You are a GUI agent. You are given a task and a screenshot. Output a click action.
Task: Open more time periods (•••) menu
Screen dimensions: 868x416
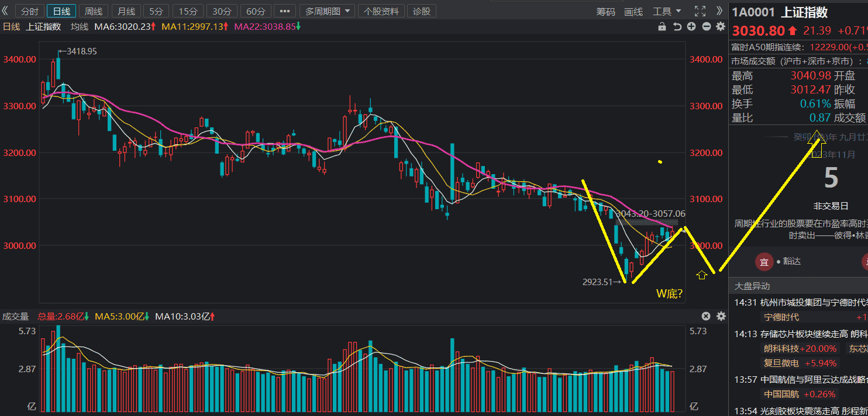coord(285,11)
